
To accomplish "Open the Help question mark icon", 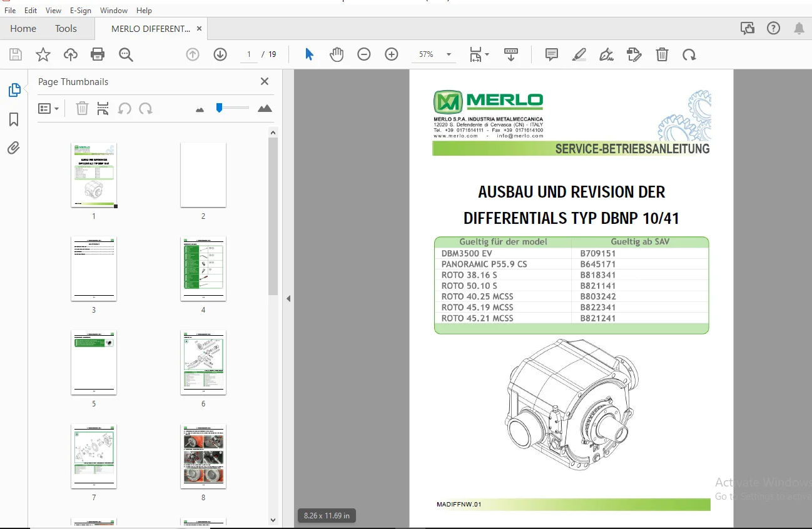I will [x=773, y=28].
